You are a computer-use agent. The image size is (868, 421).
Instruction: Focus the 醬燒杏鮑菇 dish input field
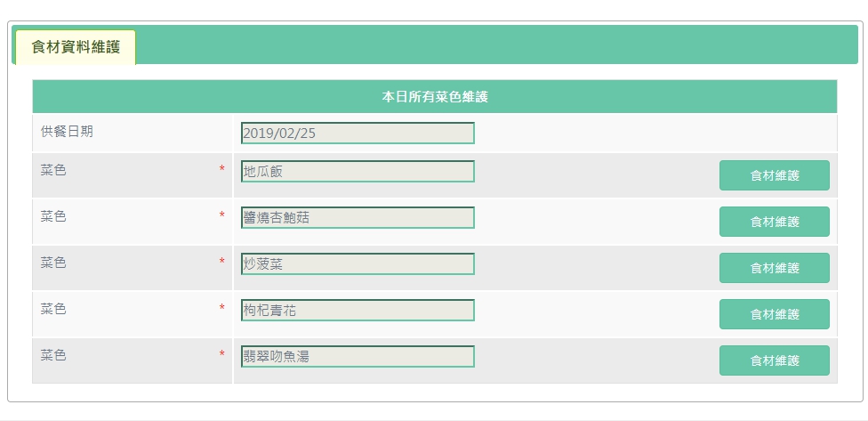point(358,218)
